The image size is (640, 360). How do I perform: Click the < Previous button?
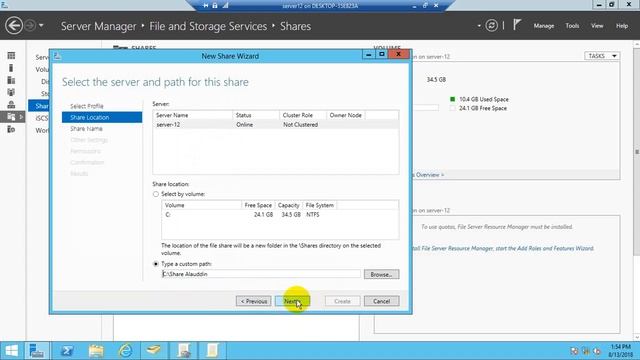tap(253, 301)
